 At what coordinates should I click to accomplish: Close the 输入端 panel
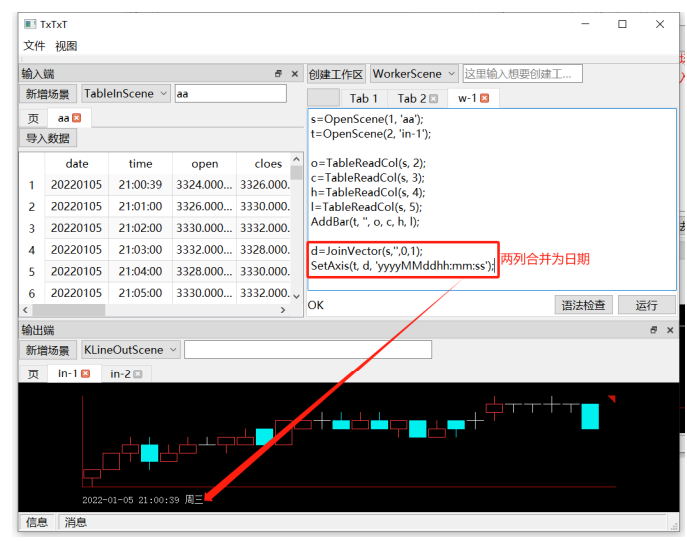point(295,74)
